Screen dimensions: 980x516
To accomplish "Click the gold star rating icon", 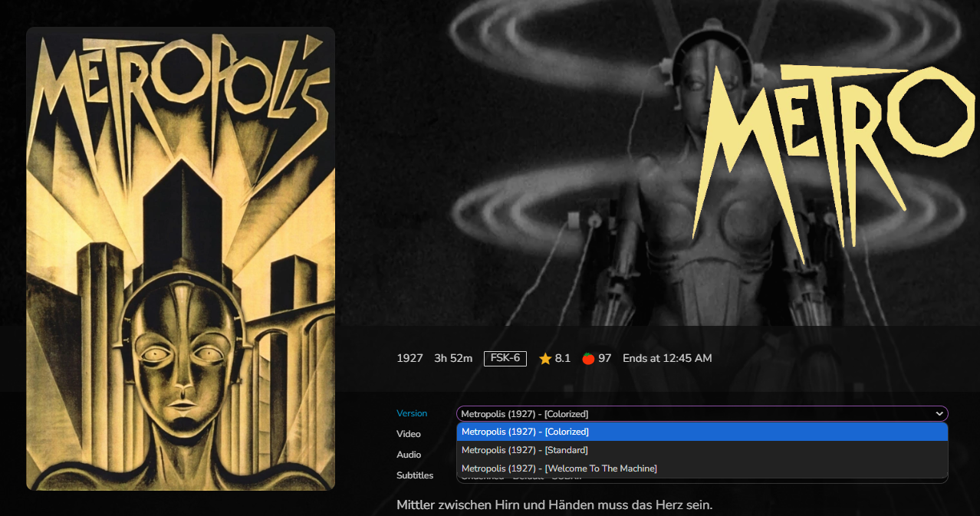I will tap(545, 359).
